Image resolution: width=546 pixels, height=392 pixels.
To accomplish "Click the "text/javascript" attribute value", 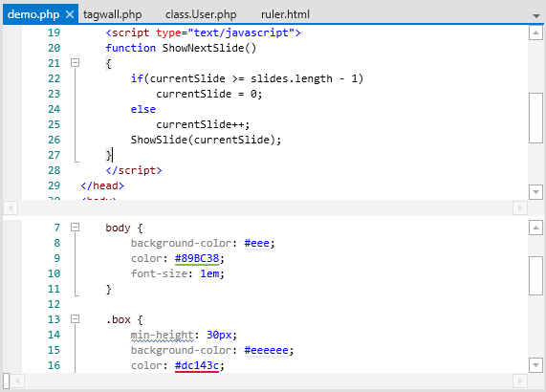I will [x=241, y=33].
